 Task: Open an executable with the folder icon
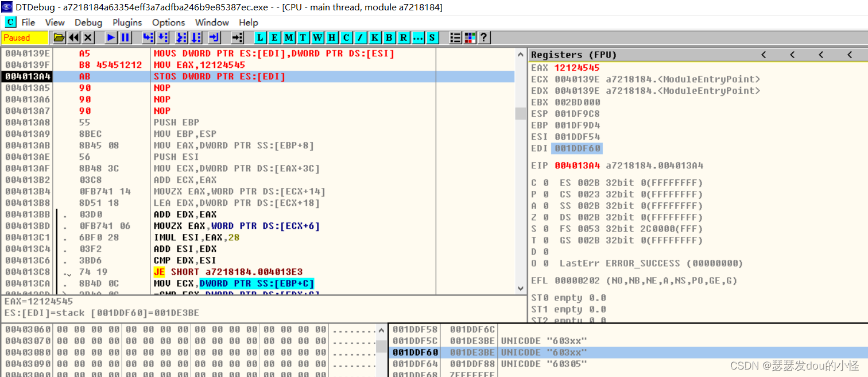(59, 38)
